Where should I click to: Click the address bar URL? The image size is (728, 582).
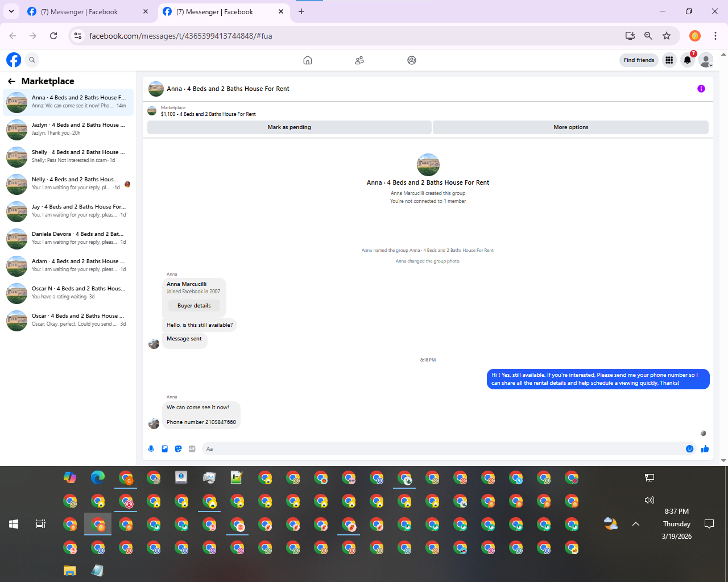tap(181, 36)
